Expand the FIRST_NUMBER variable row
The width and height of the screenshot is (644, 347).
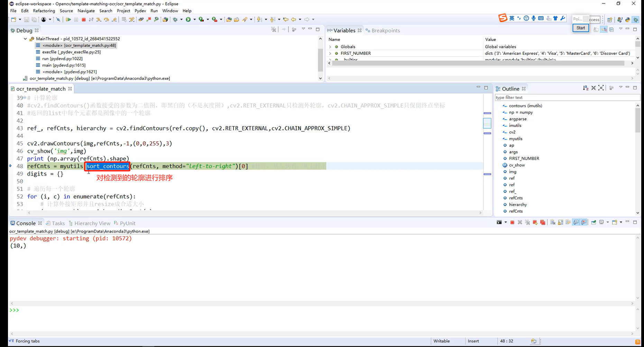[330, 53]
